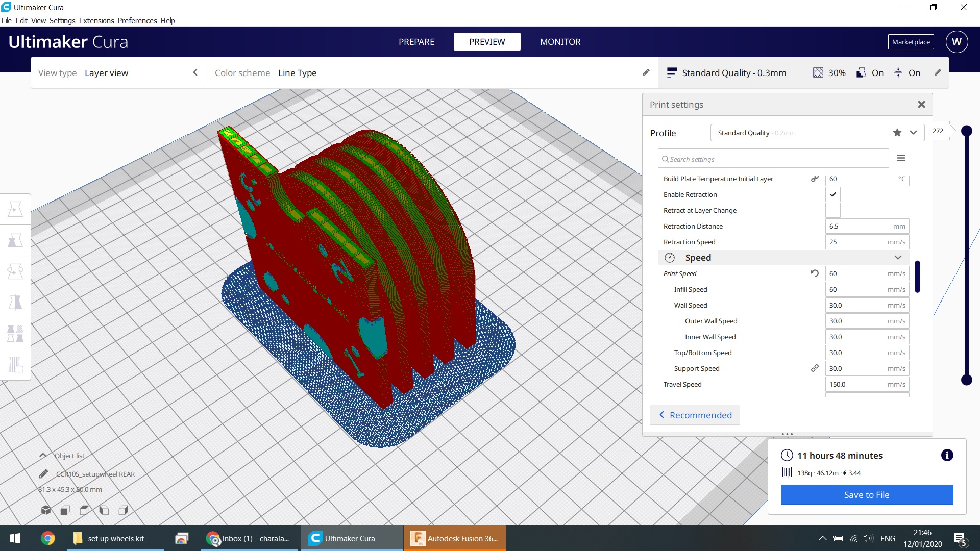This screenshot has height=551, width=980.
Task: Switch to front view cube icon
Action: tap(65, 510)
